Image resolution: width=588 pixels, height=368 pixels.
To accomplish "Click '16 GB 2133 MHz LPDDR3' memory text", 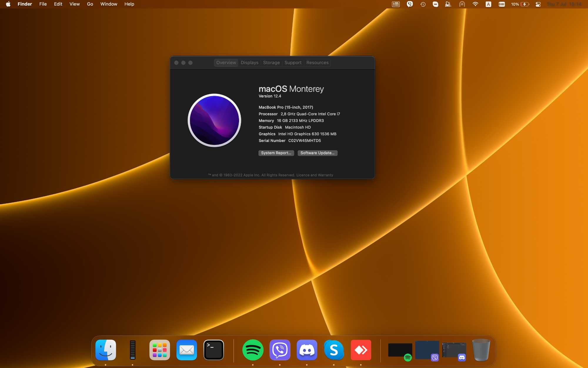I will tap(300, 121).
